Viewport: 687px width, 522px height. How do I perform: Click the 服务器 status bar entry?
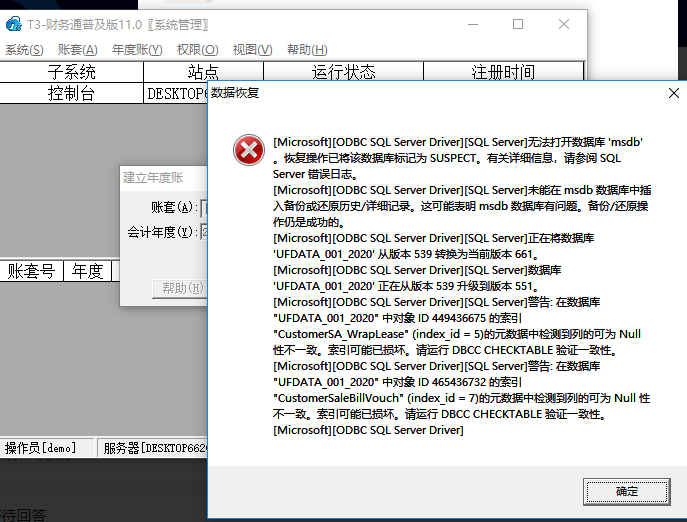(x=152, y=448)
